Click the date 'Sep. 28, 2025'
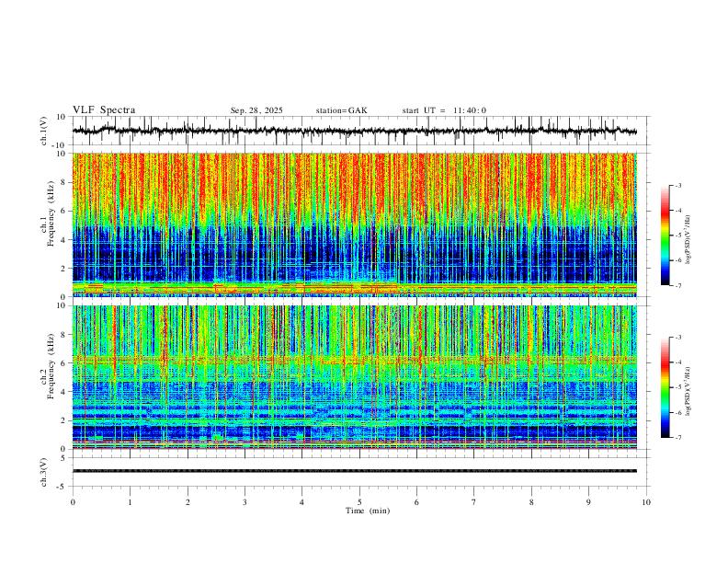The image size is (728, 563). click(256, 110)
